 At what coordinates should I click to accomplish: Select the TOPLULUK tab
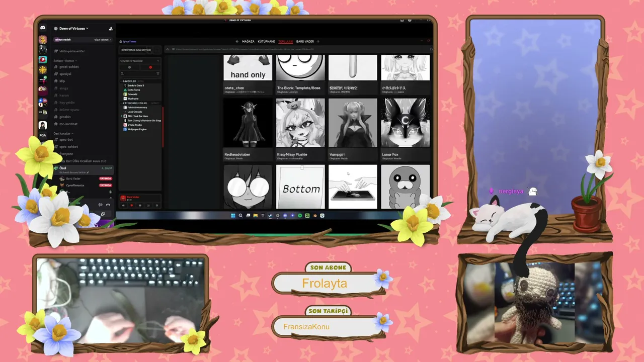coord(286,41)
